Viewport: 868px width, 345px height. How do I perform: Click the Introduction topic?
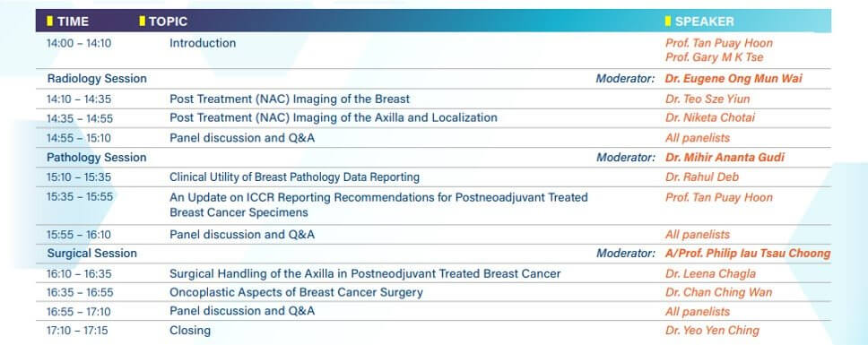click(203, 43)
